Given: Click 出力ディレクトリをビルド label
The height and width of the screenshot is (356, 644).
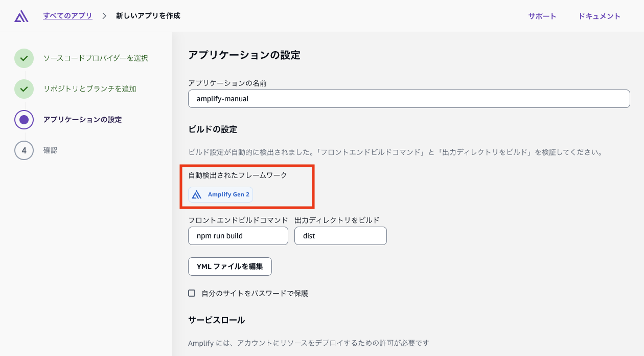Looking at the screenshot, I should click(337, 220).
